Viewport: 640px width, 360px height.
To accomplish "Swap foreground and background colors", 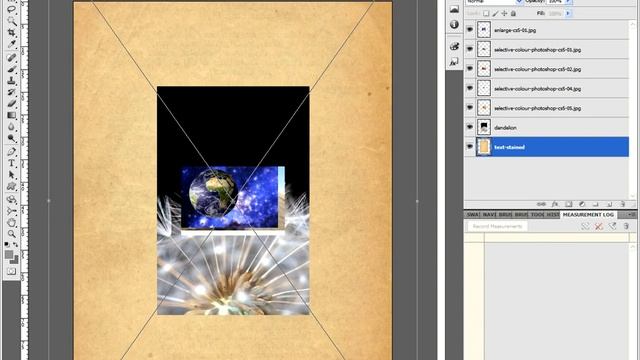I will click(16, 244).
